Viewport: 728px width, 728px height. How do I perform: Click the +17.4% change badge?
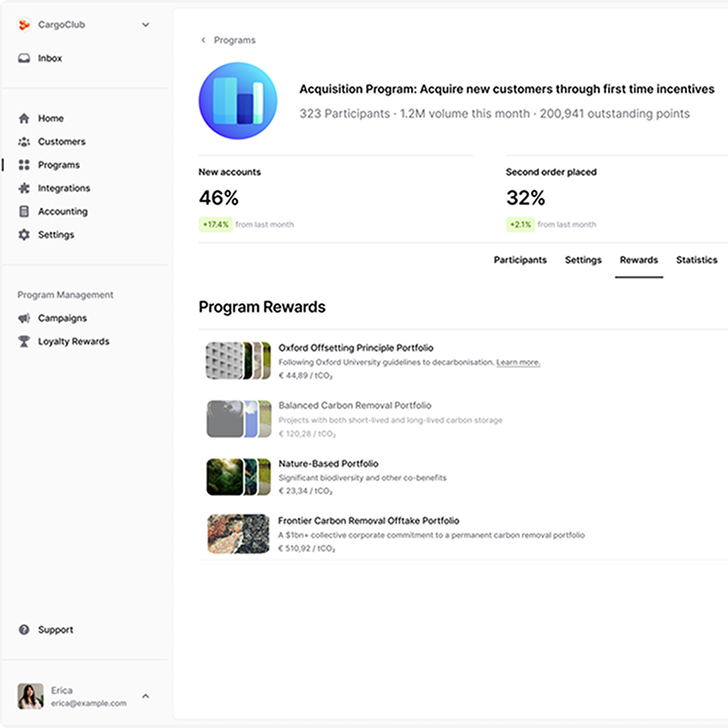point(216,224)
